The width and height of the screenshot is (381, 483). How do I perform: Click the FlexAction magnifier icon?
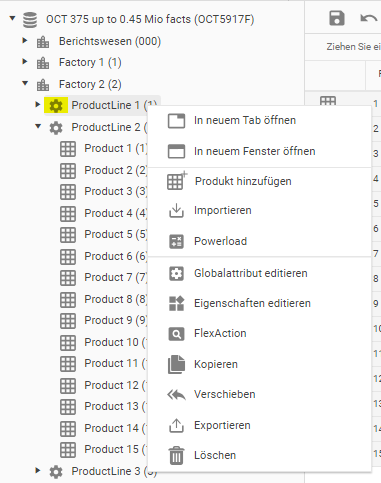pyautogui.click(x=176, y=334)
